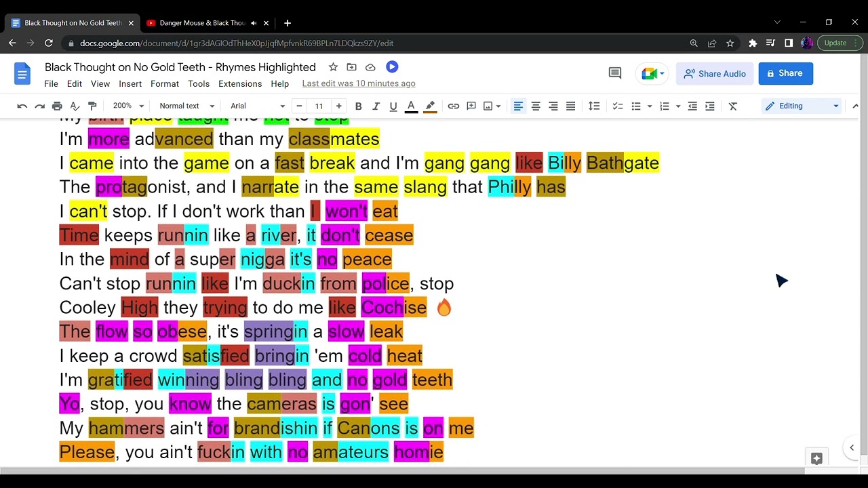
Task: Enable center text alignment
Action: click(536, 106)
